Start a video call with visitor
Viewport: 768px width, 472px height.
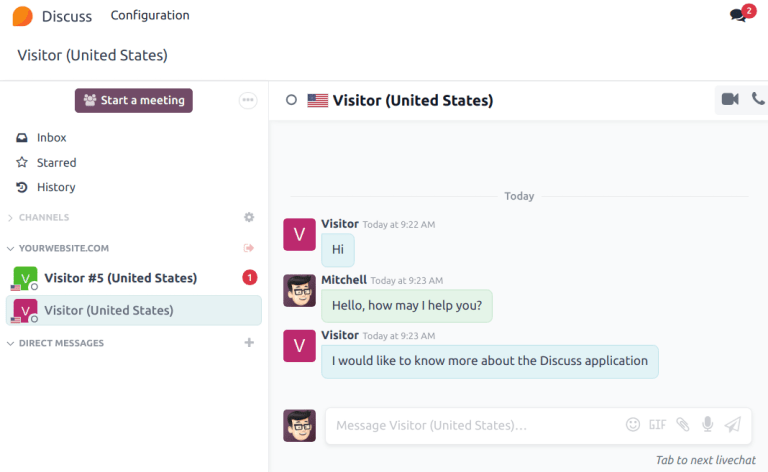point(730,99)
